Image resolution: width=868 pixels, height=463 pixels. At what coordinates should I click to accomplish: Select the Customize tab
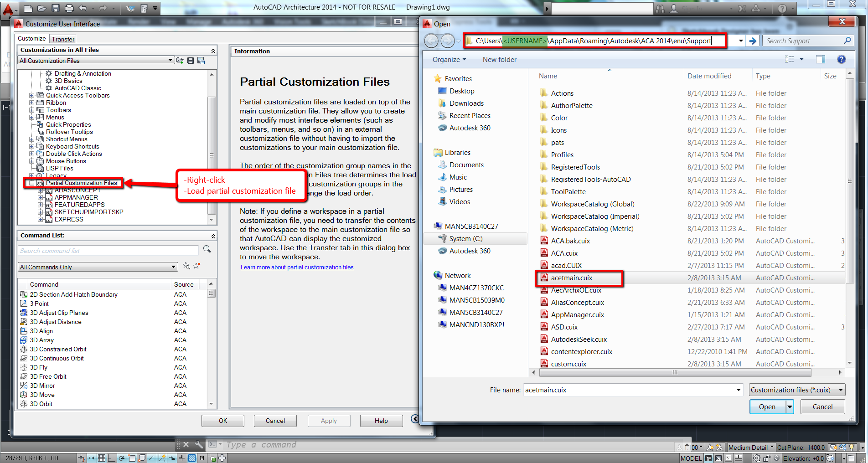(x=32, y=39)
